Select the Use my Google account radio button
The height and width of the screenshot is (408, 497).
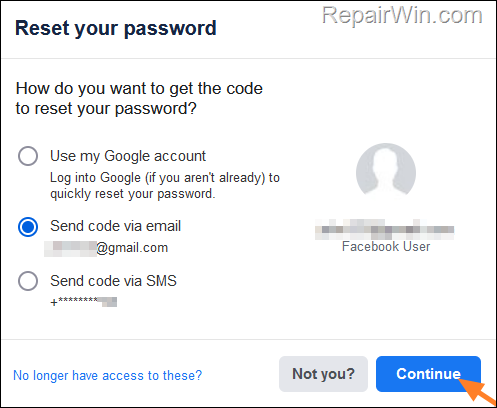point(28,156)
